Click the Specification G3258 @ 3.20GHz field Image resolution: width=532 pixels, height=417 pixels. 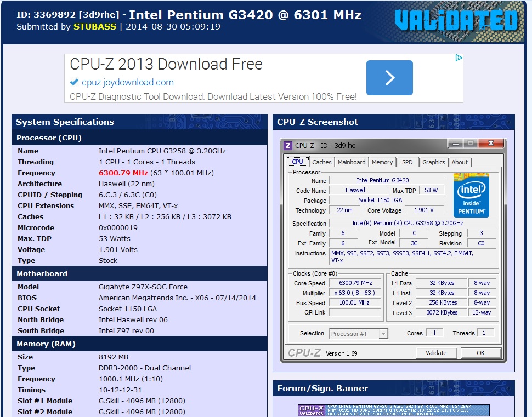[x=412, y=224]
